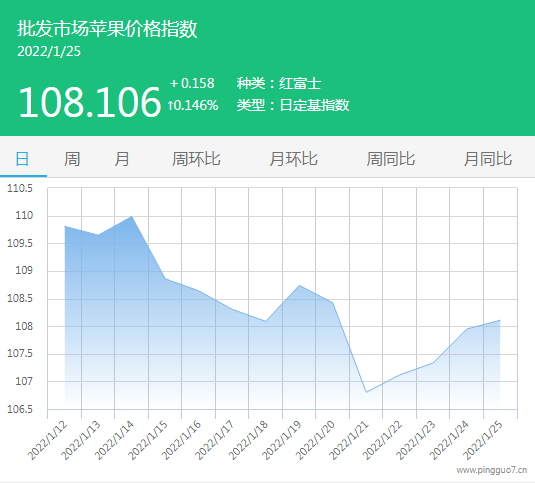Click the 2022/1/25 last data point
Viewport: 535px width, 483px height.
click(x=500, y=320)
